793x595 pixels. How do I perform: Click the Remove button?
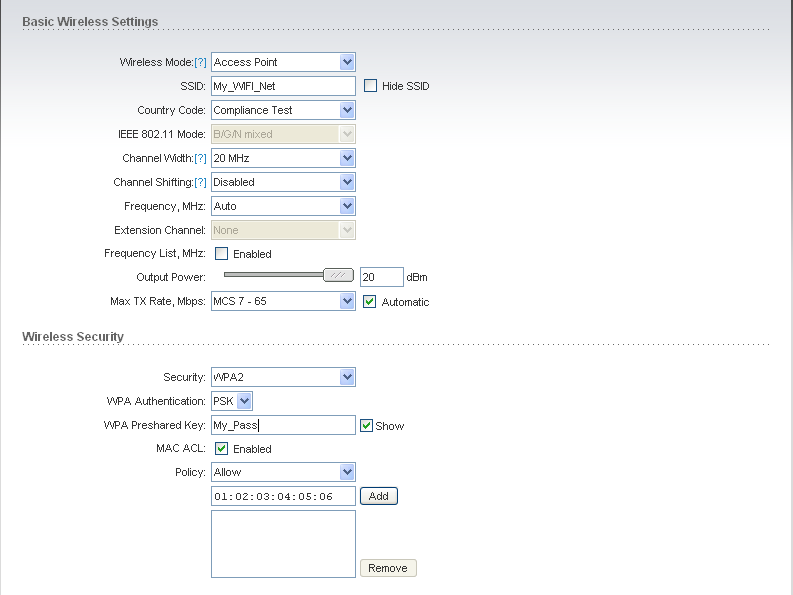click(388, 568)
